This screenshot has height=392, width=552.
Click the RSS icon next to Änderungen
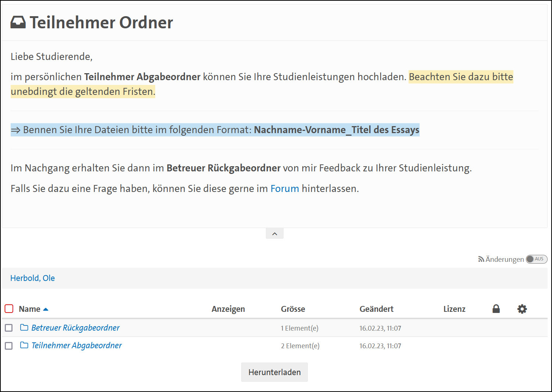tap(481, 259)
